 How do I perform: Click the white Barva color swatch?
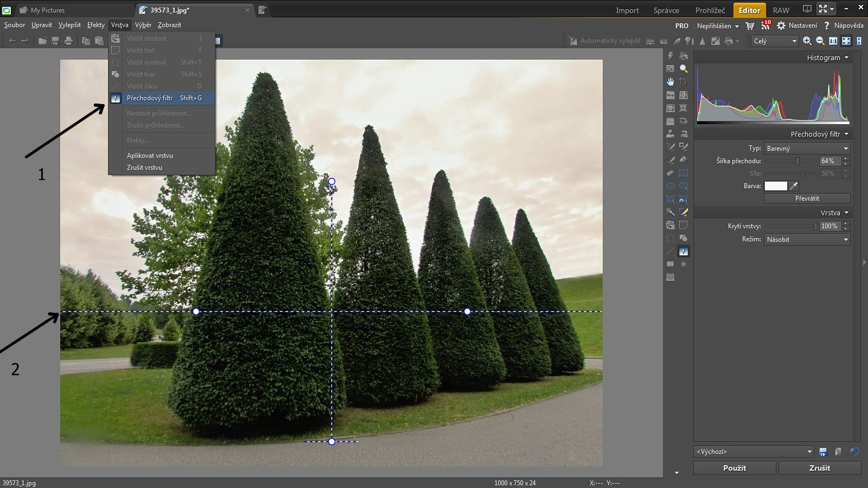click(775, 186)
